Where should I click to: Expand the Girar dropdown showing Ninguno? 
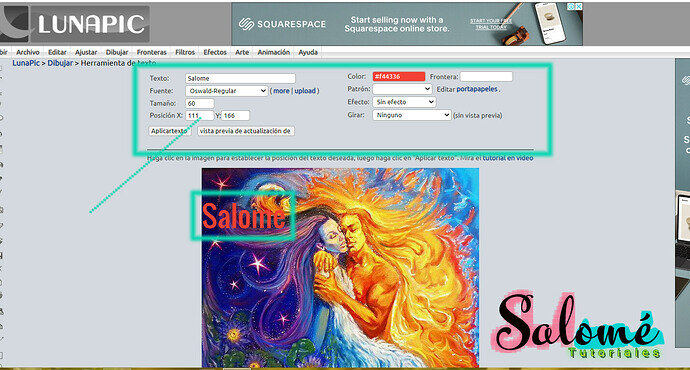coord(411,115)
